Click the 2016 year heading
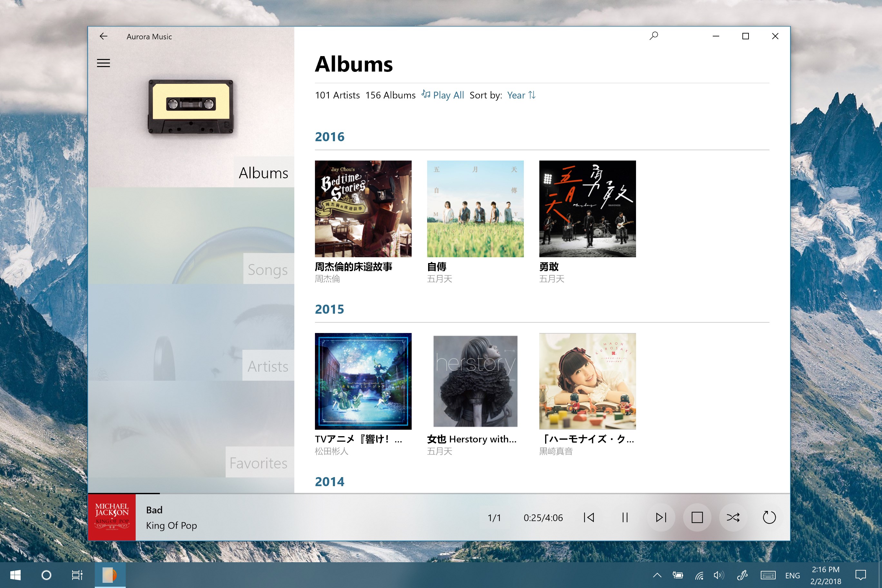The height and width of the screenshot is (588, 882). 330,136
